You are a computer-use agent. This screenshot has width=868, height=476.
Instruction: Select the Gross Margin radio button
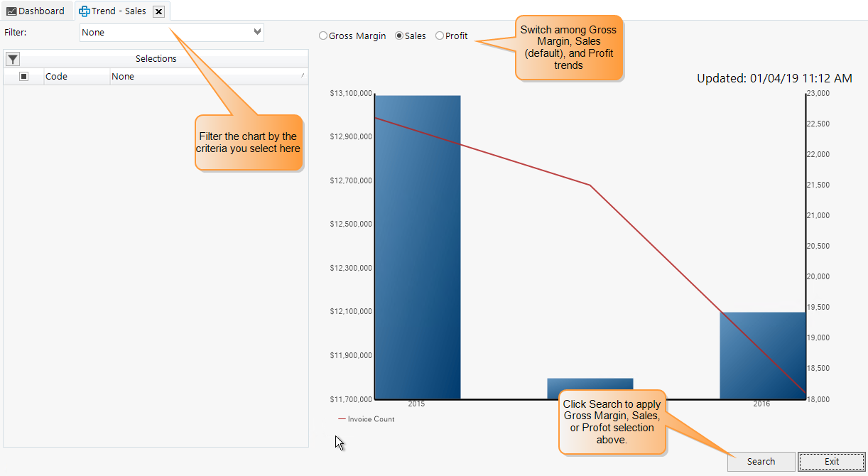(x=324, y=36)
